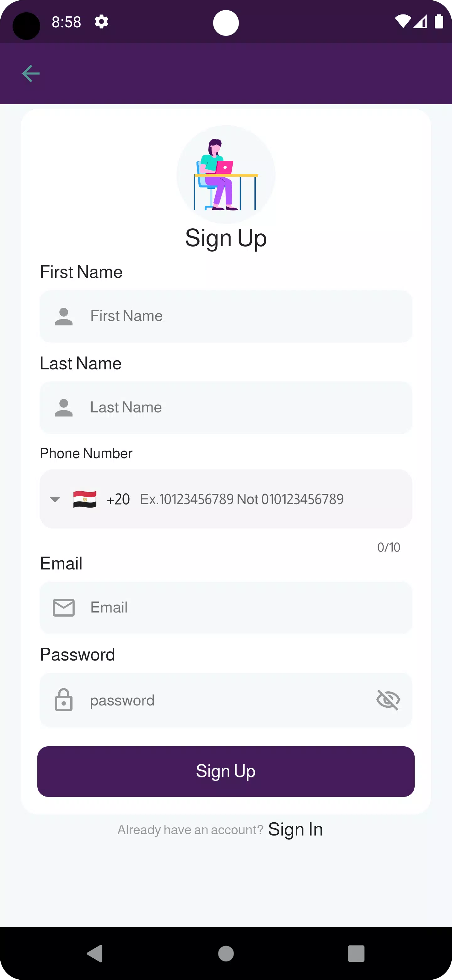
Task: Click the person icon in First Name field
Action: [x=63, y=317]
